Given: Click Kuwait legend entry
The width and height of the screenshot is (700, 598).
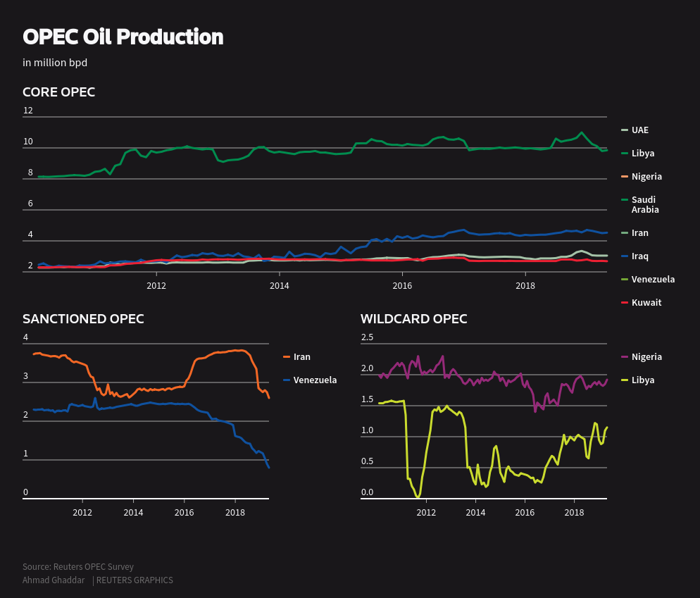Looking at the screenshot, I should [646, 302].
